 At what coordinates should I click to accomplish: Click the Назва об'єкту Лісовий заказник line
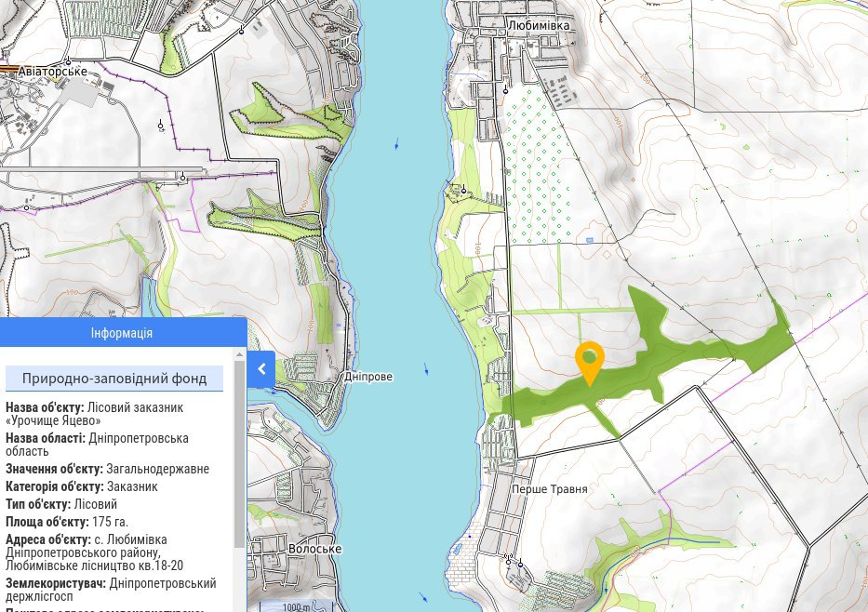click(x=95, y=414)
